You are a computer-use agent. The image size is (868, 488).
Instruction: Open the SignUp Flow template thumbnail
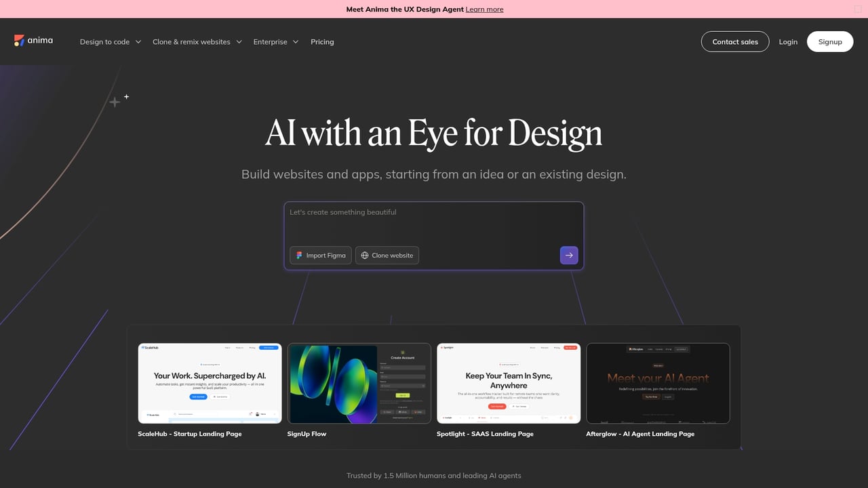(x=359, y=383)
